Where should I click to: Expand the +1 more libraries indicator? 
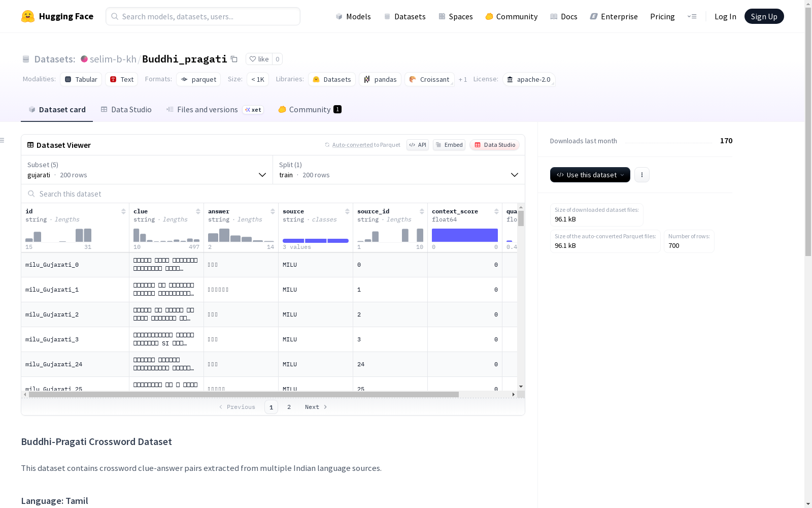[x=463, y=79]
